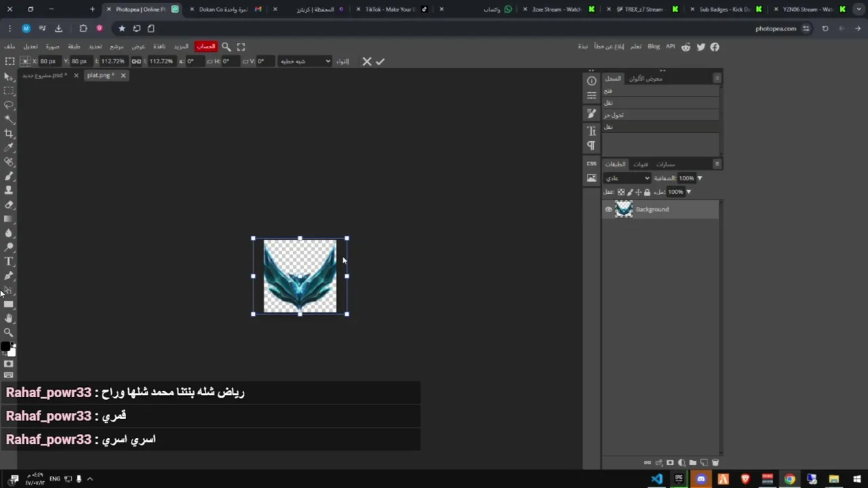This screenshot has height=488, width=868.
Task: Click the red Account button
Action: (205, 47)
